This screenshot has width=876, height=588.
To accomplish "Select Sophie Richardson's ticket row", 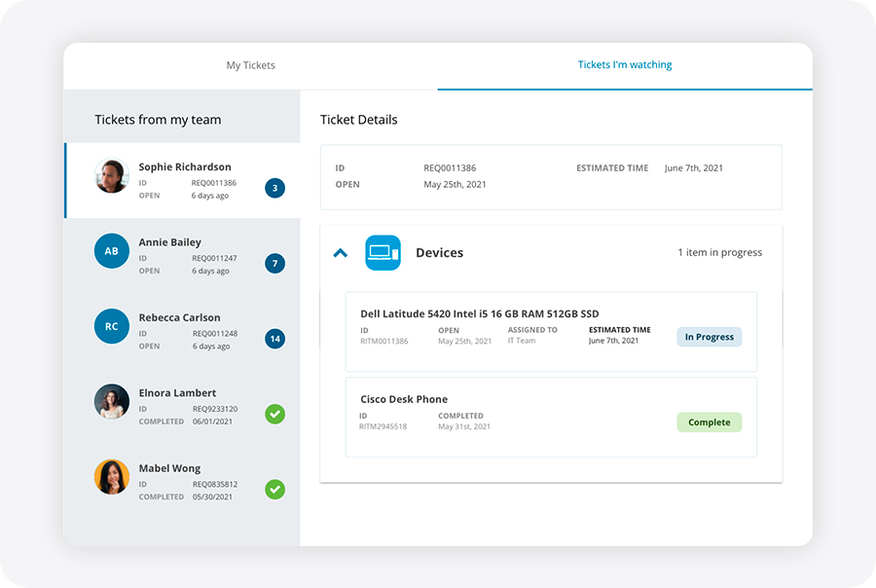I will (x=182, y=180).
